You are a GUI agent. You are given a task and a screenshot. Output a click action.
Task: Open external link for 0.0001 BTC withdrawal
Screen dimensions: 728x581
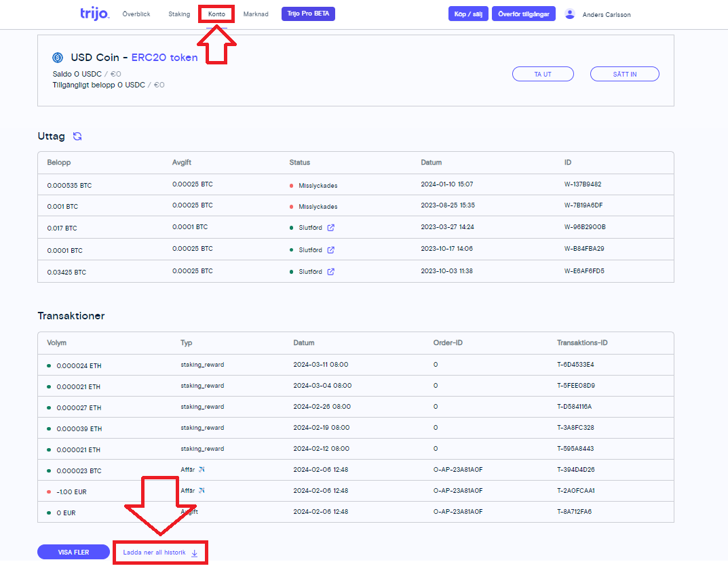coord(330,249)
